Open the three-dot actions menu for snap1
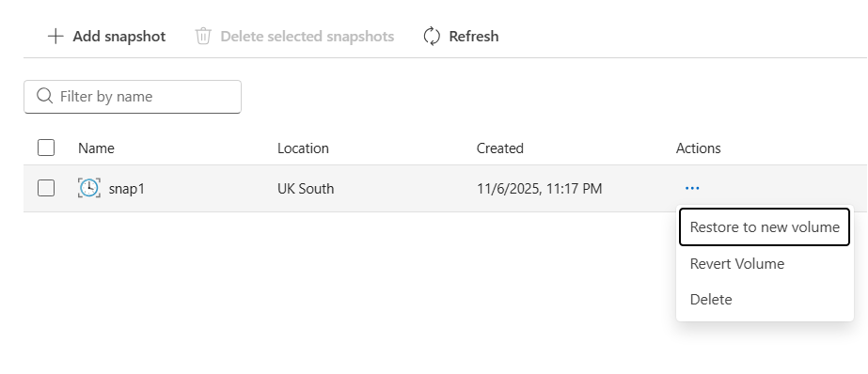Image resolution: width=868 pixels, height=374 pixels. [x=692, y=189]
